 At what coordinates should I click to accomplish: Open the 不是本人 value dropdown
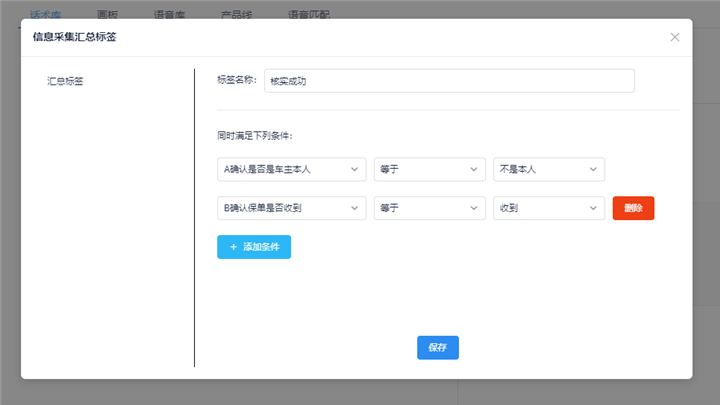(540, 170)
